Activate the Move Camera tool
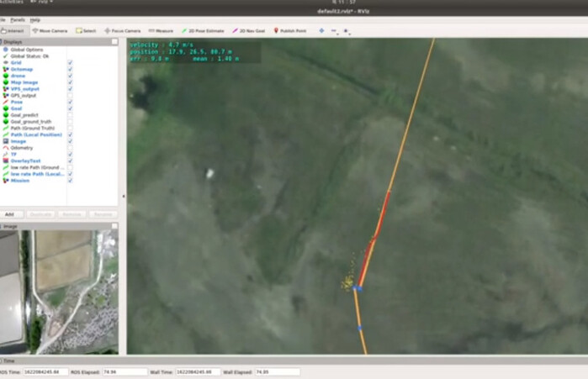588x379 pixels. coord(51,30)
